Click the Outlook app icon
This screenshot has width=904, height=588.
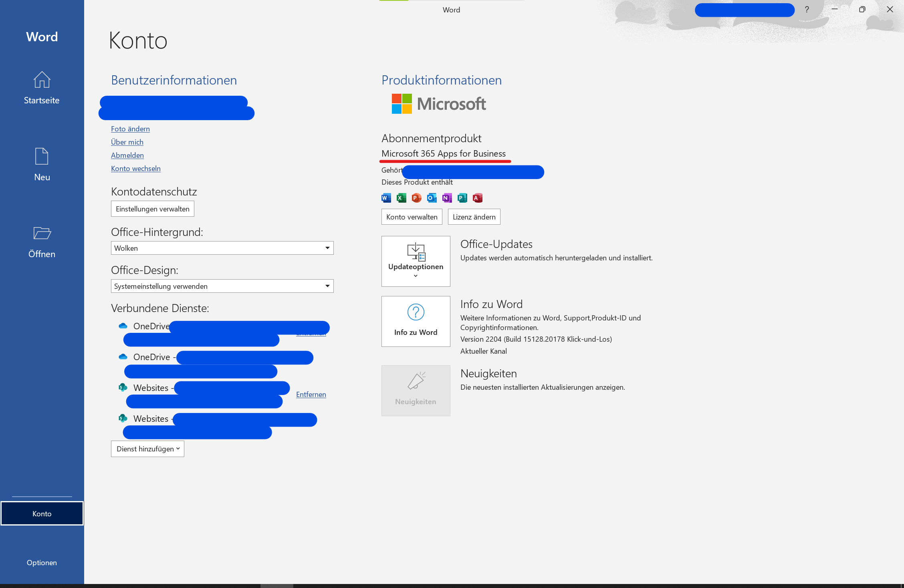(432, 198)
